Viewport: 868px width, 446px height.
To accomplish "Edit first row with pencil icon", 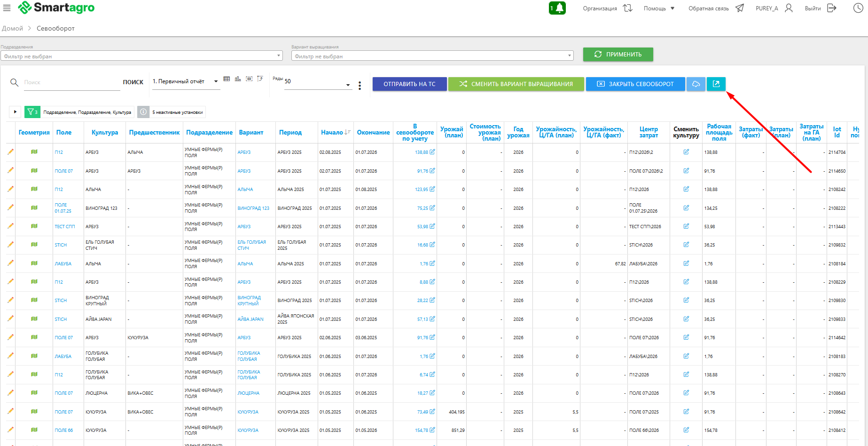I will [x=10, y=152].
